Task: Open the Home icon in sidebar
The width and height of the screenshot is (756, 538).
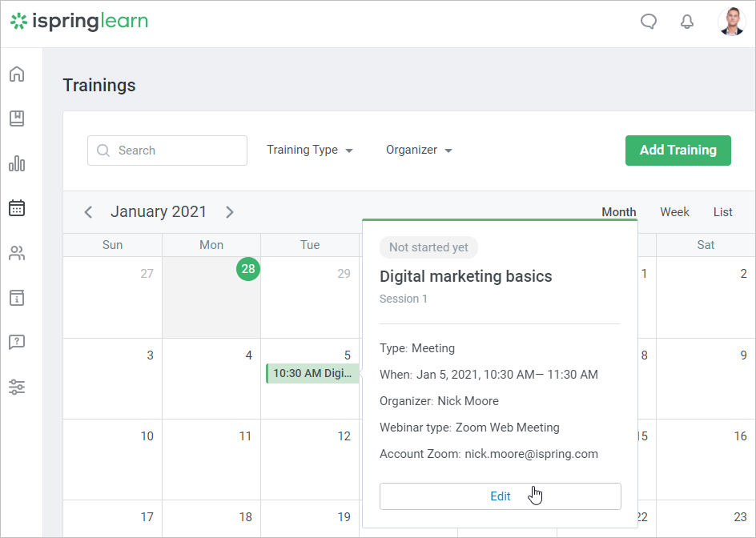Action: click(17, 74)
